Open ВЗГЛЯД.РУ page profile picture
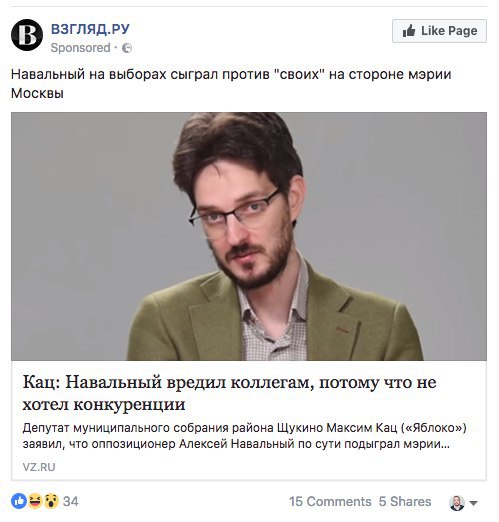499x522 pixels. point(27,35)
